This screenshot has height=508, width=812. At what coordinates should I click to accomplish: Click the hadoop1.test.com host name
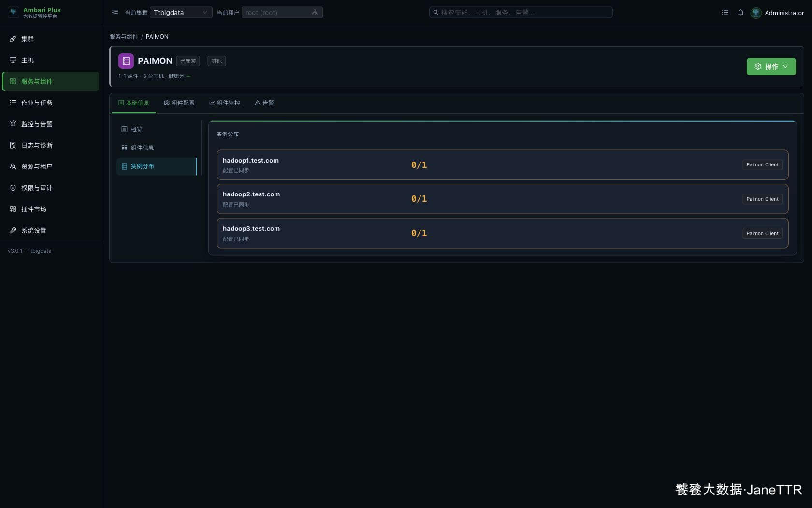coord(251,161)
